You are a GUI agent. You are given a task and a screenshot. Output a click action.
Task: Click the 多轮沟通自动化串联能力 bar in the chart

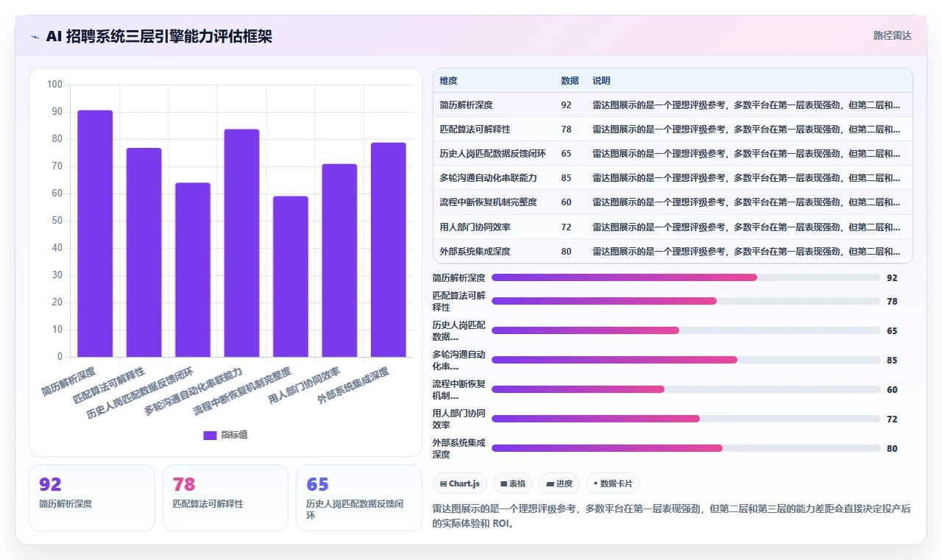point(241,244)
